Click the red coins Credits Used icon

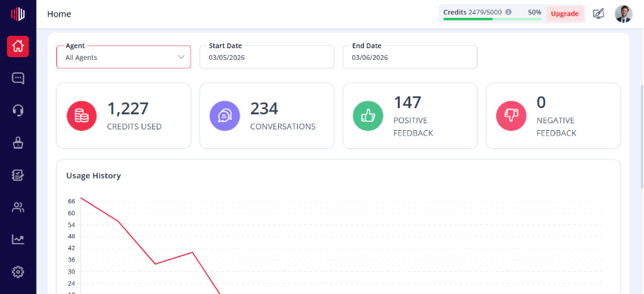(x=82, y=116)
